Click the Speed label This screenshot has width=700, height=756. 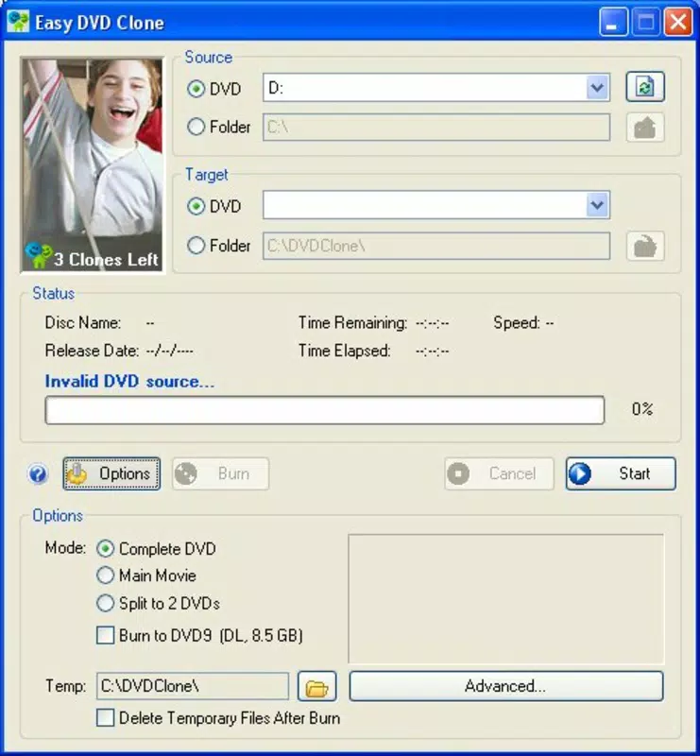click(x=517, y=322)
